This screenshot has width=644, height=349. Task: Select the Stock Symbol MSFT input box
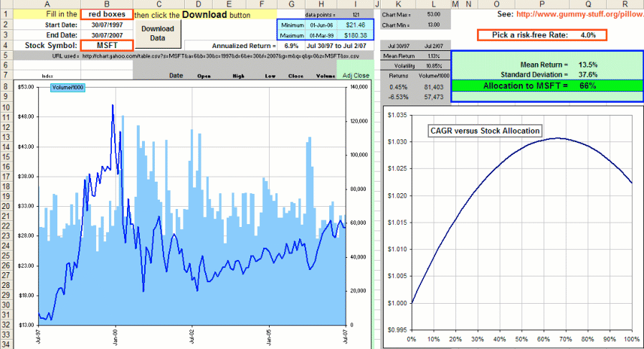point(107,45)
